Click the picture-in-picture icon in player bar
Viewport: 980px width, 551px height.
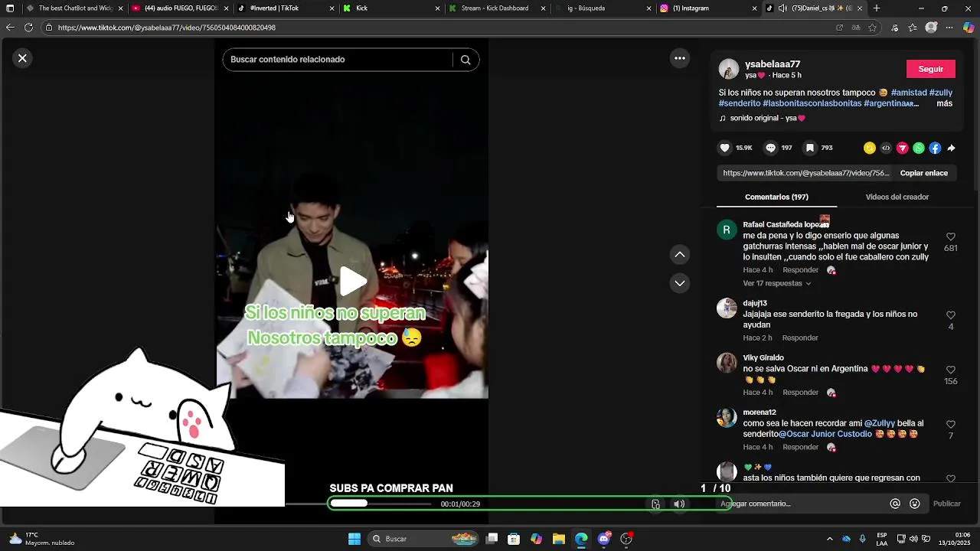655,504
